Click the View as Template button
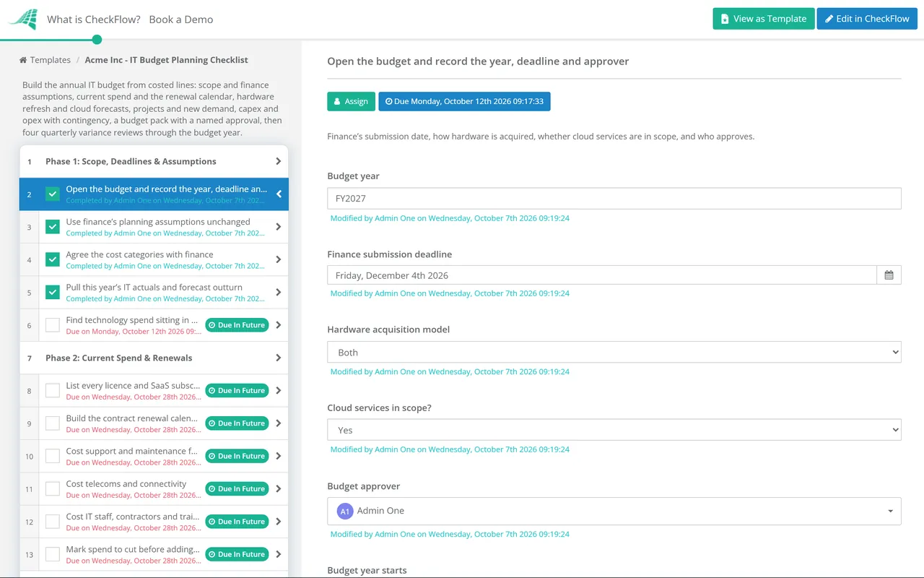Screen dimensions: 924x578 click(x=764, y=19)
